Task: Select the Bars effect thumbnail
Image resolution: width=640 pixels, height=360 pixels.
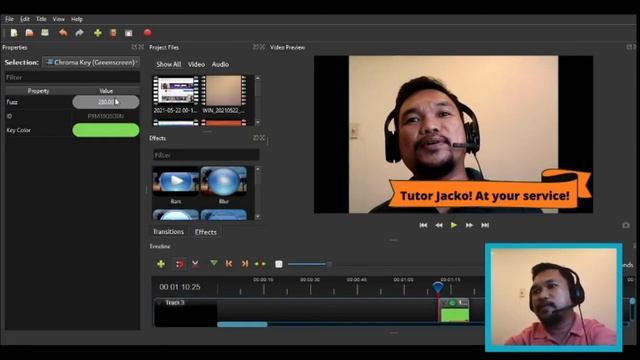Action: pyautogui.click(x=176, y=182)
